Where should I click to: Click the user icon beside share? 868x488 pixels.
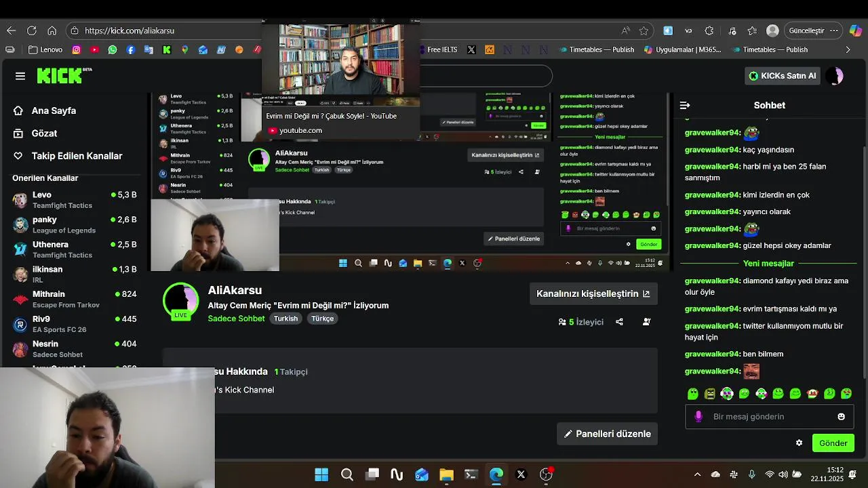click(646, 322)
